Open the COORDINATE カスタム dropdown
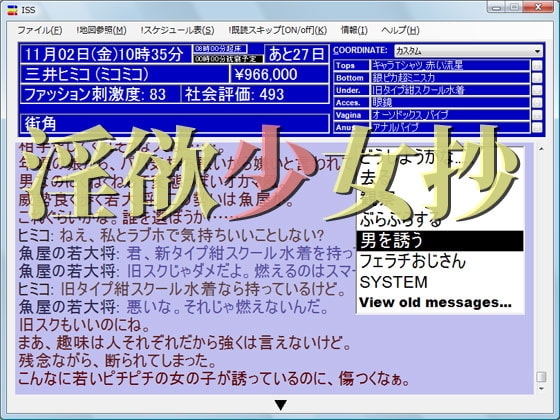This screenshot has height=420, width=560. (468, 51)
